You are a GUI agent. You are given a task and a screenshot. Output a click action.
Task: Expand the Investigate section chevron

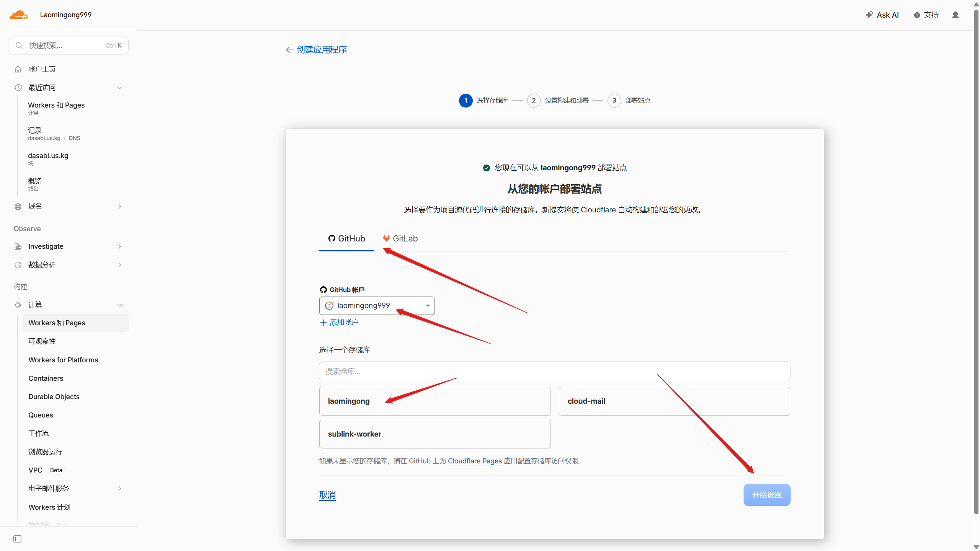coord(119,246)
